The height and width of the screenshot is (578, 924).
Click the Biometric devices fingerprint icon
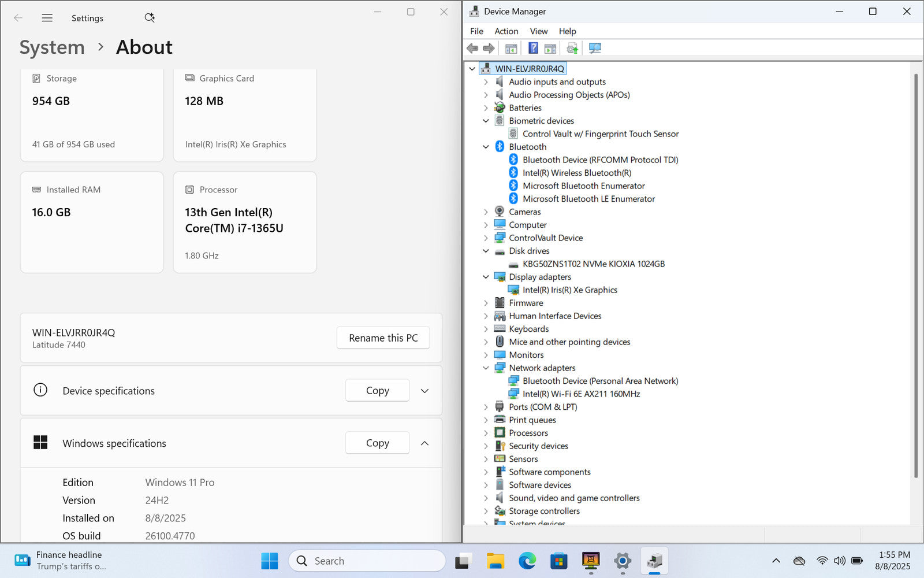coord(500,121)
